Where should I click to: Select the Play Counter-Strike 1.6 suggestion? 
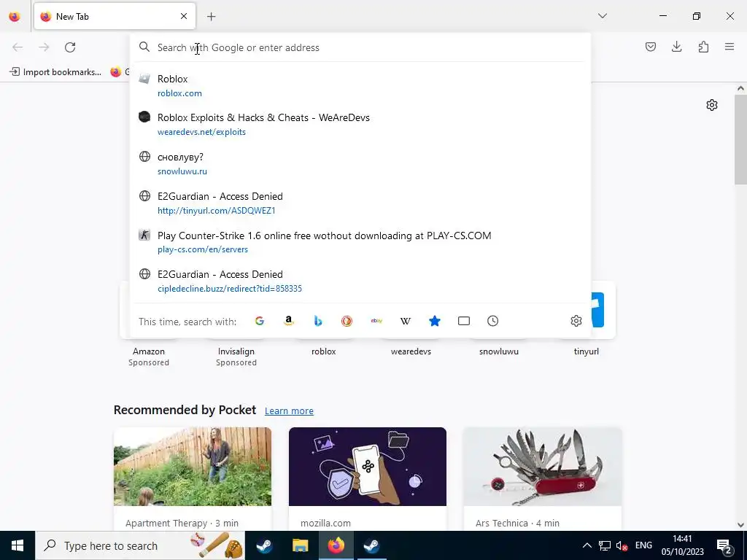point(360,242)
